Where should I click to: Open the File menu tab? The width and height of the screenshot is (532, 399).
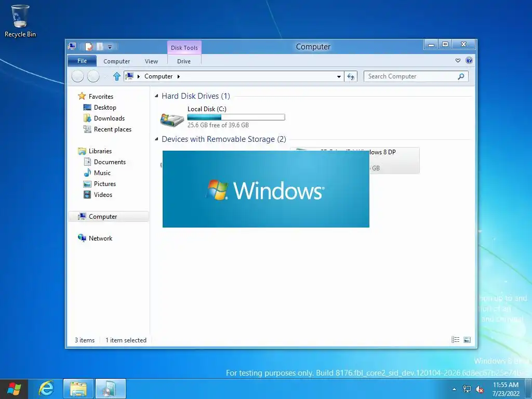82,61
